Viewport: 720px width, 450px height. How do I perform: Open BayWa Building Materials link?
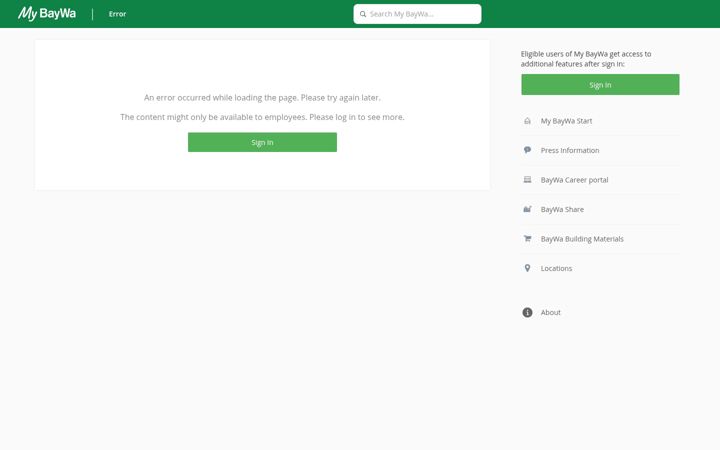coord(582,239)
